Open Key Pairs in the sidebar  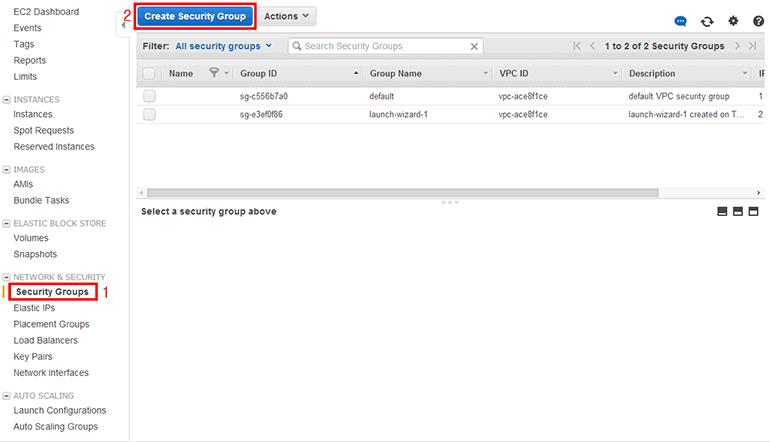click(33, 356)
